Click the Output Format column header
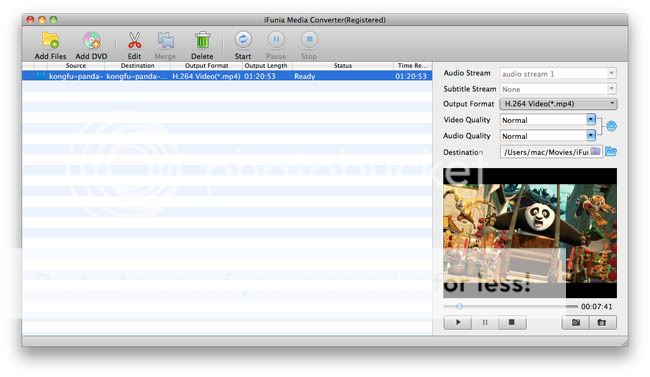 coord(206,66)
